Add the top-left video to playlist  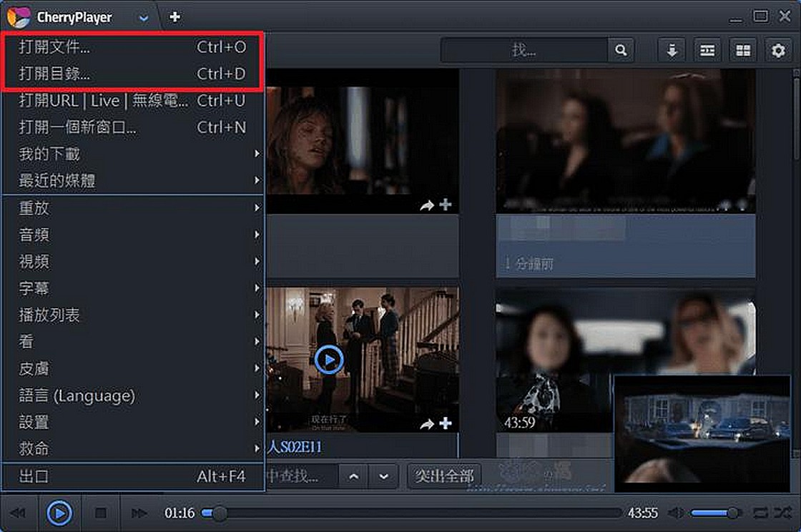pos(446,205)
